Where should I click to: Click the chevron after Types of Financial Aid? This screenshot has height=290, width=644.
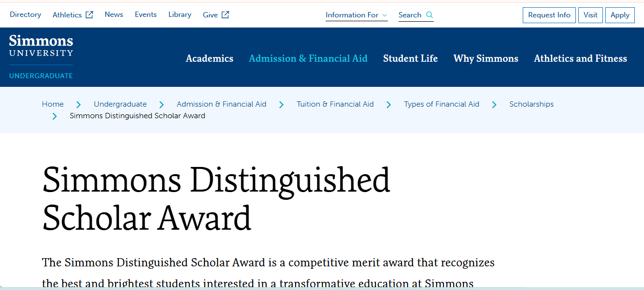494,104
